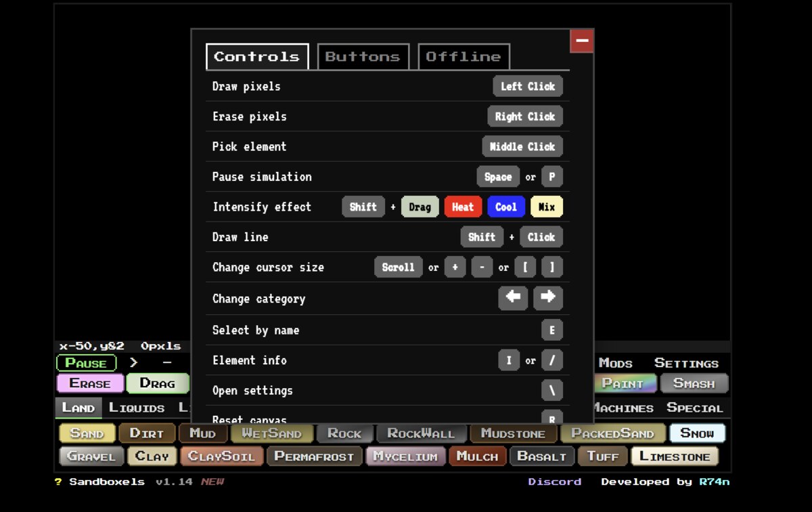Switch to the Land category
812x512 pixels.
[78, 408]
